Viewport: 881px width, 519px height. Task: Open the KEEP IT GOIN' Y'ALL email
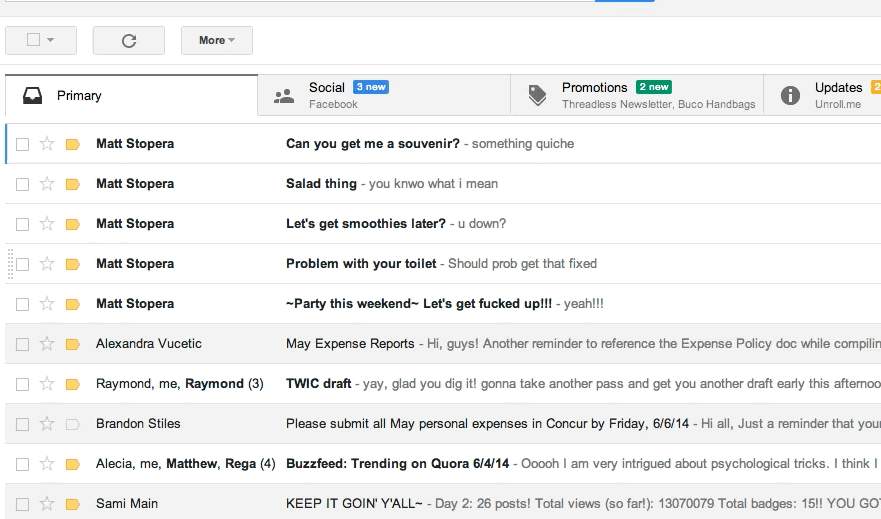[x=443, y=504]
